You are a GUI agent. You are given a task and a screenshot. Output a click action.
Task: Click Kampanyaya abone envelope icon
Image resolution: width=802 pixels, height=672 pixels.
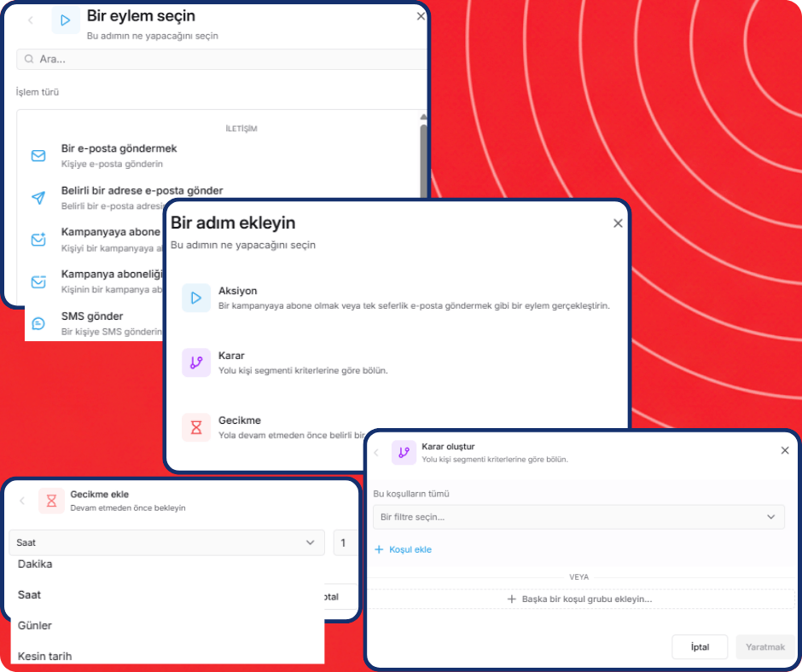pos(38,240)
